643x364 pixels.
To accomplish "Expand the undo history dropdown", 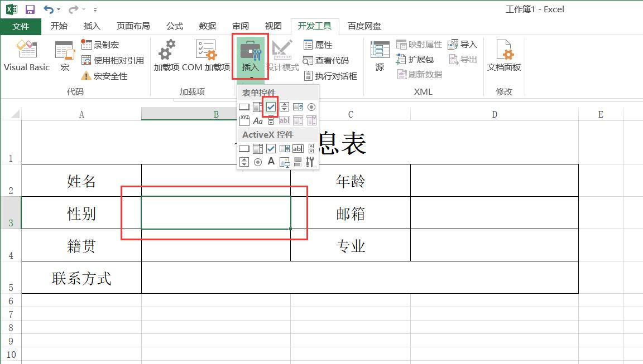I will [x=59, y=9].
